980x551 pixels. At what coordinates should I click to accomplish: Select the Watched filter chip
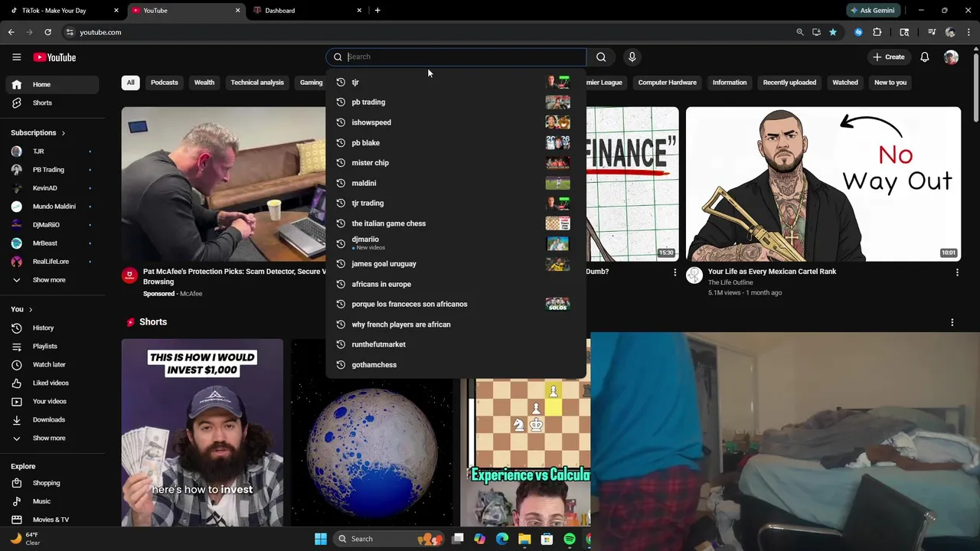pyautogui.click(x=845, y=83)
